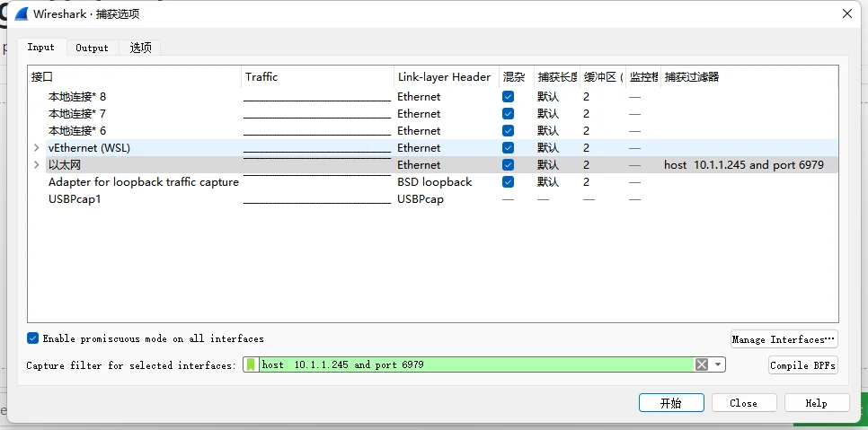Click Ethernet link-layer cell for vEthernet (WSL)
The height and width of the screenshot is (430, 868).
pos(419,148)
